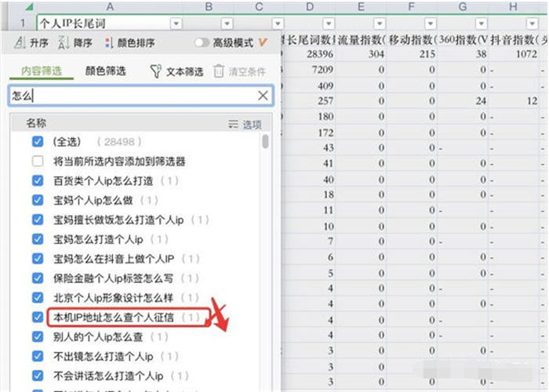Click 清空条件 trash button

tap(239, 71)
